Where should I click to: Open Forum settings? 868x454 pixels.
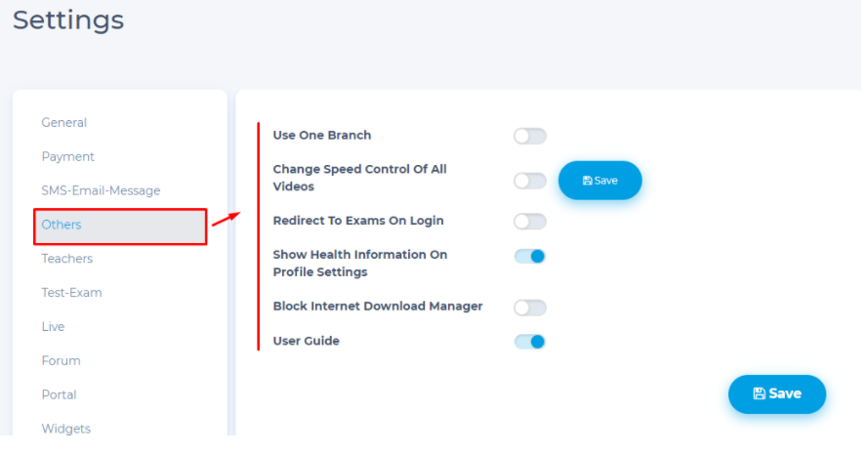pyautogui.click(x=61, y=361)
